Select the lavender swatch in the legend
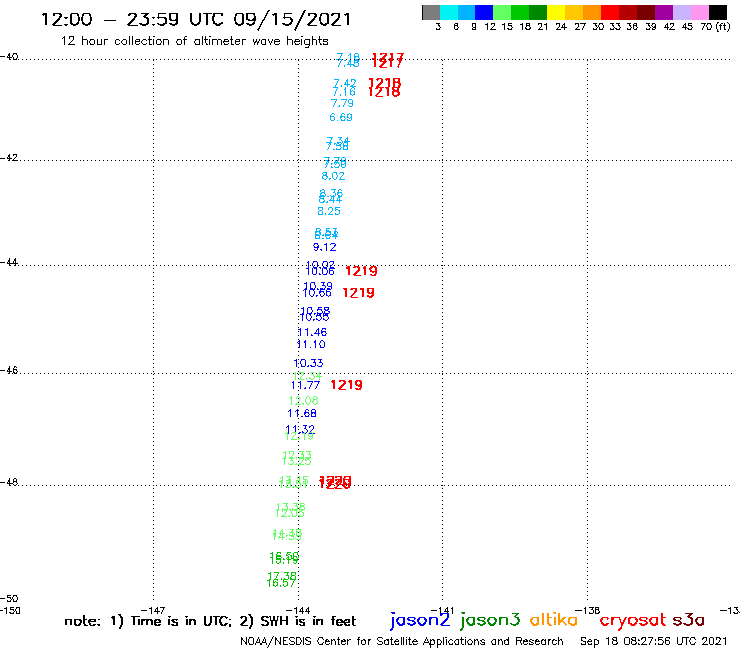The image size is (740, 650). click(681, 12)
